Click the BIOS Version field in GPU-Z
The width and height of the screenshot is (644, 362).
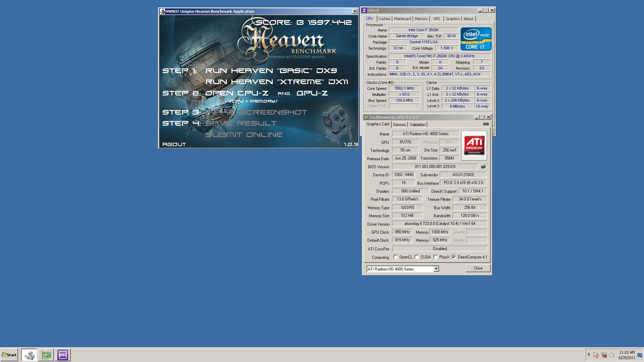[x=435, y=167]
